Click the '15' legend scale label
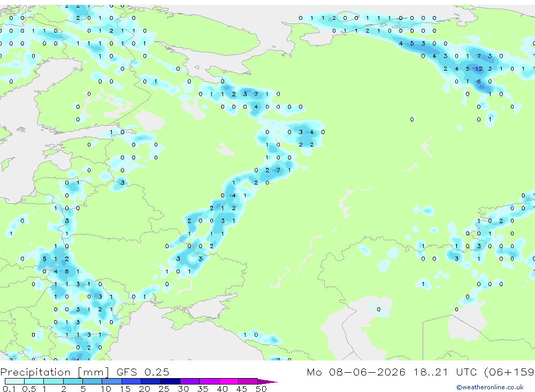 coord(125,389)
